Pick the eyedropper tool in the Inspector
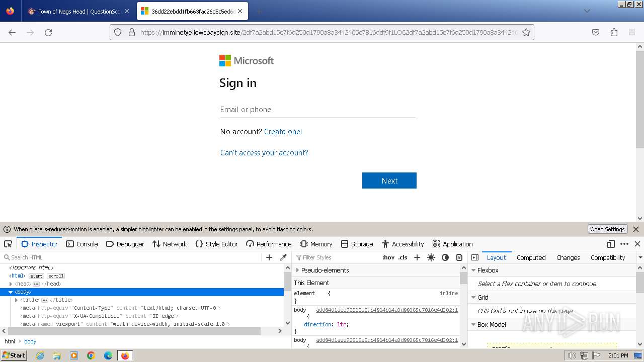The image size is (644, 362). (x=283, y=257)
